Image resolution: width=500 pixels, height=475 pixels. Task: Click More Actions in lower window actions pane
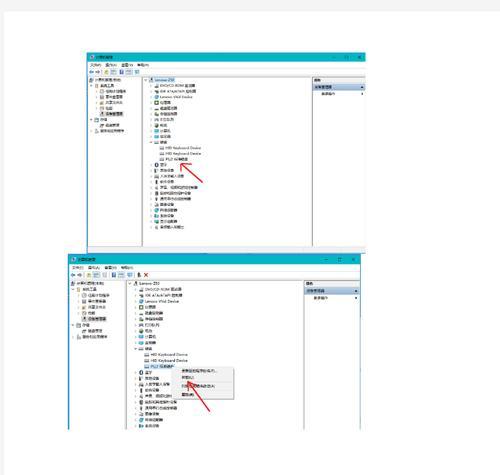[321, 298]
